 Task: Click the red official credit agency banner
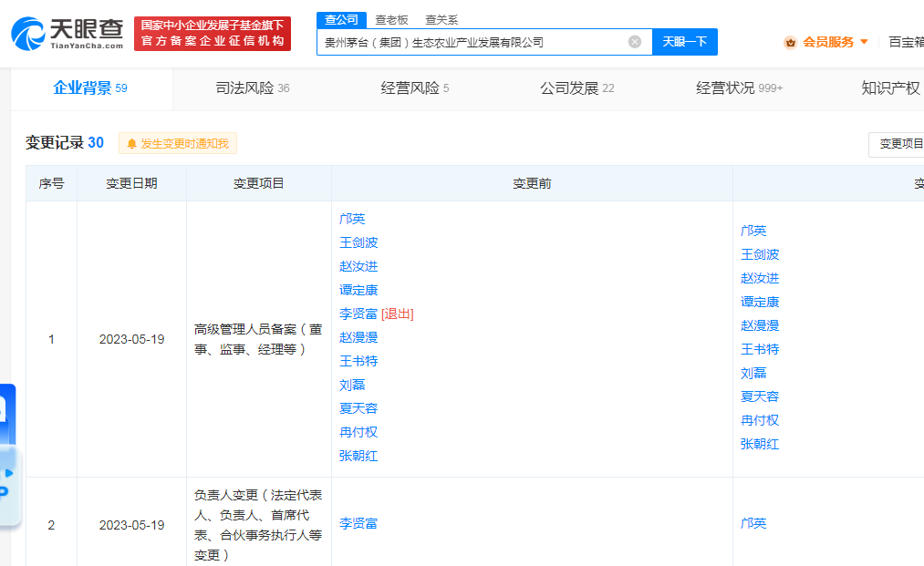(213, 34)
